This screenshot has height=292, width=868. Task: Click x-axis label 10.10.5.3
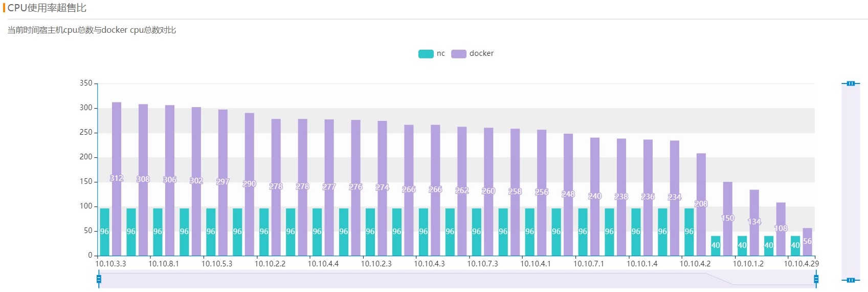pyautogui.click(x=217, y=264)
